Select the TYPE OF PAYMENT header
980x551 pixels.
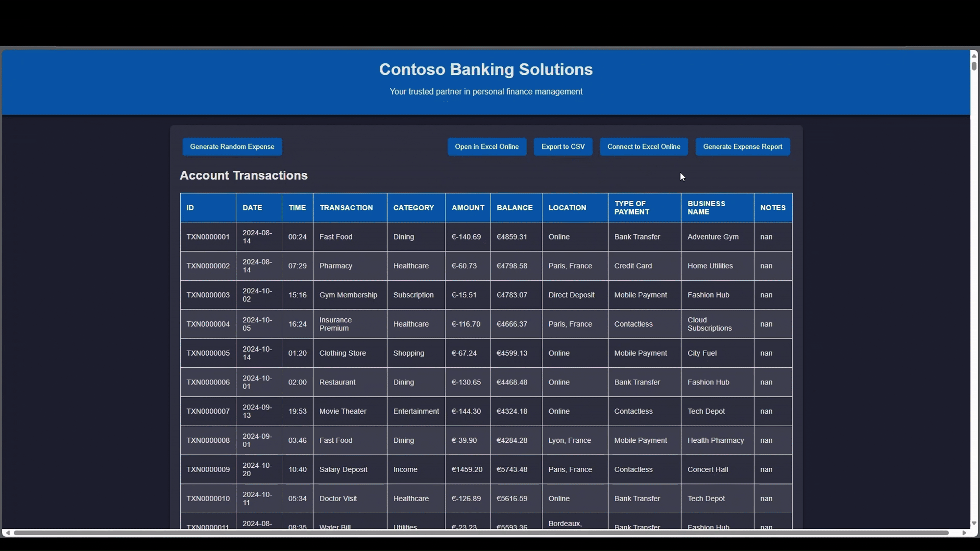coord(644,208)
